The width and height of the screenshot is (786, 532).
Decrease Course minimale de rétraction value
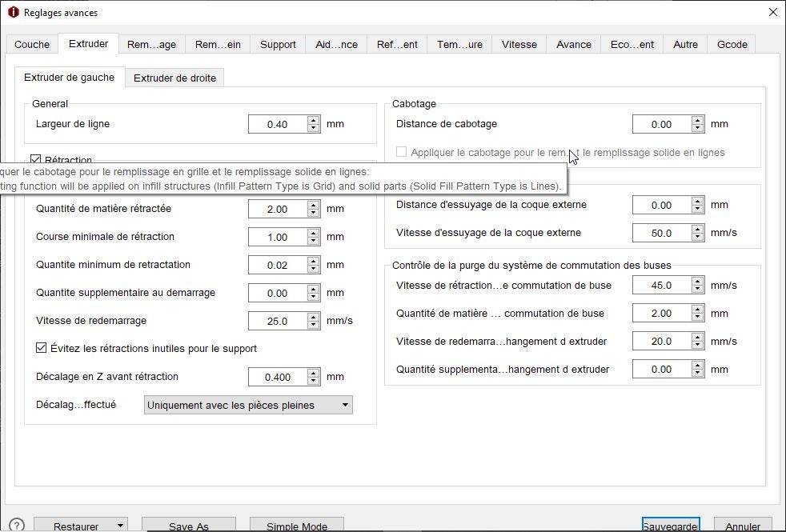click(314, 241)
